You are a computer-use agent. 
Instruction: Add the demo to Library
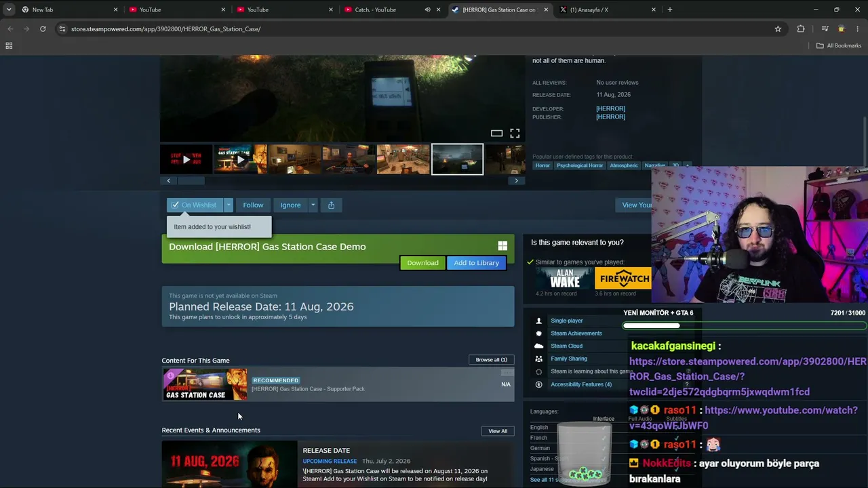click(x=476, y=263)
